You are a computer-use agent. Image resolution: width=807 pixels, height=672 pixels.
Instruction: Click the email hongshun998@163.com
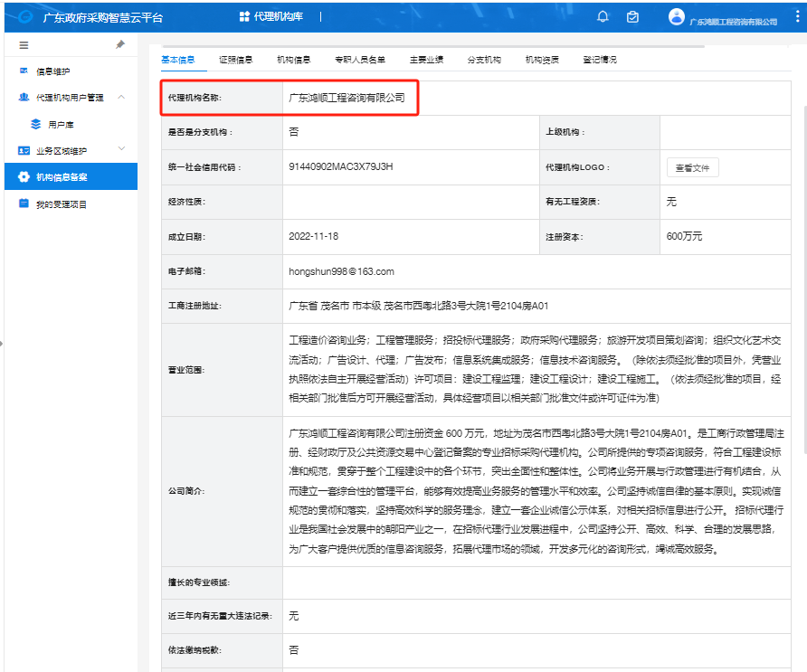341,271
